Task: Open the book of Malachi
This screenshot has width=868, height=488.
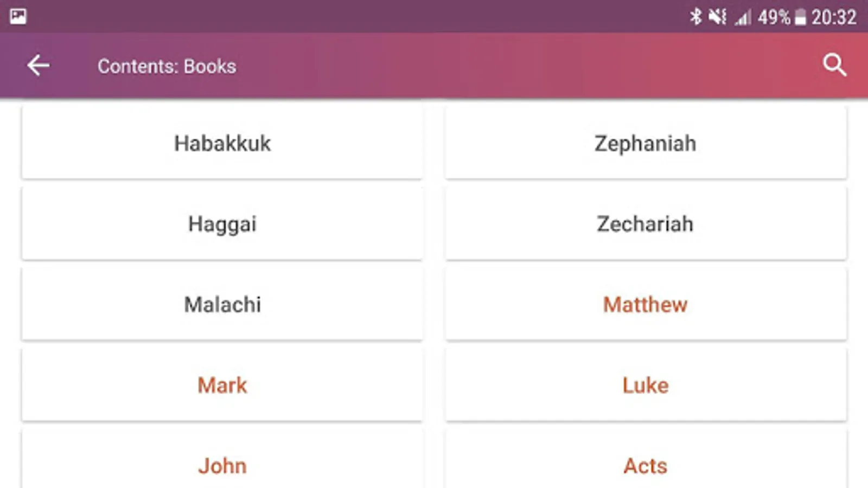Action: pos(222,304)
